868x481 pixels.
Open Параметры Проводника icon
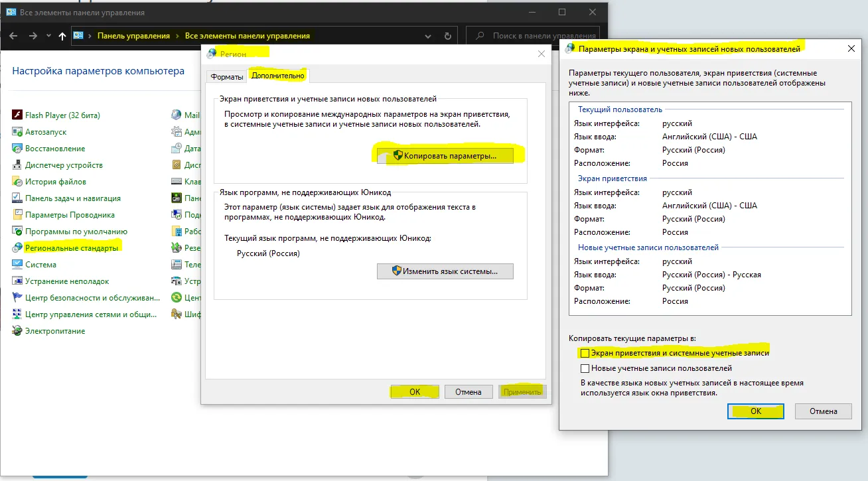tap(17, 214)
